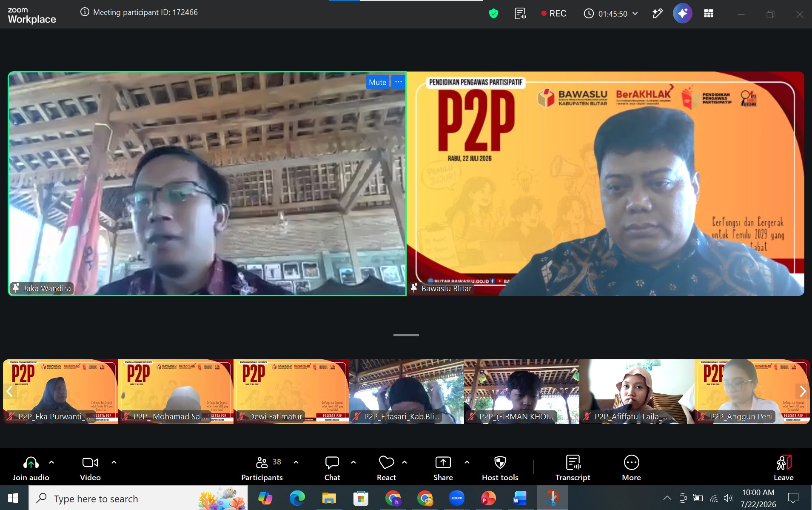This screenshot has height=510, width=812.
Task: Open battery status tray icon
Action: coord(698,498)
